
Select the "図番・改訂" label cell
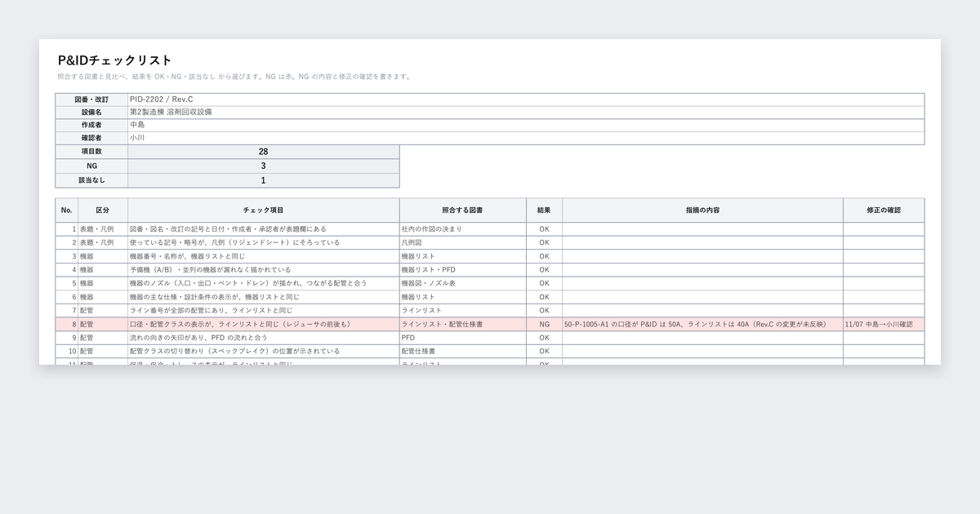pyautogui.click(x=91, y=100)
